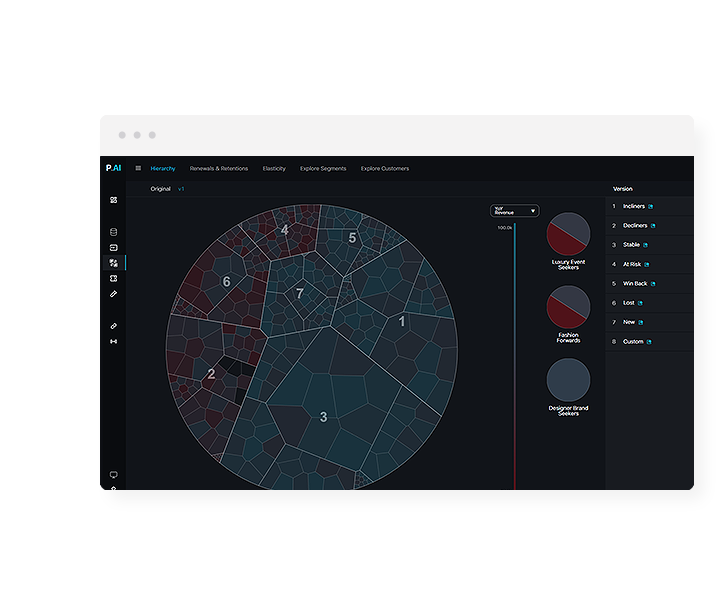Click the pencil edit icon in the sidebar
Viewport: 720px width, 605px height.
(x=113, y=294)
